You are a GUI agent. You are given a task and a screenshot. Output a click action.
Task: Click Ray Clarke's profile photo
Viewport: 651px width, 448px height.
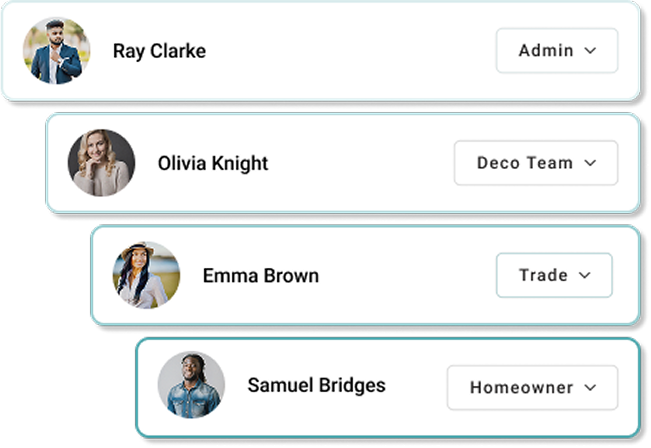pyautogui.click(x=56, y=51)
